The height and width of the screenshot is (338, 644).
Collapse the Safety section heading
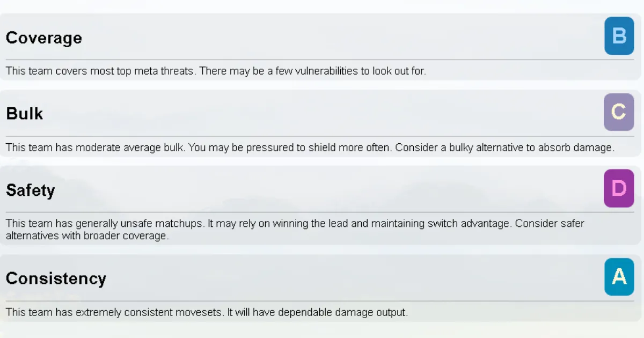[x=31, y=190]
